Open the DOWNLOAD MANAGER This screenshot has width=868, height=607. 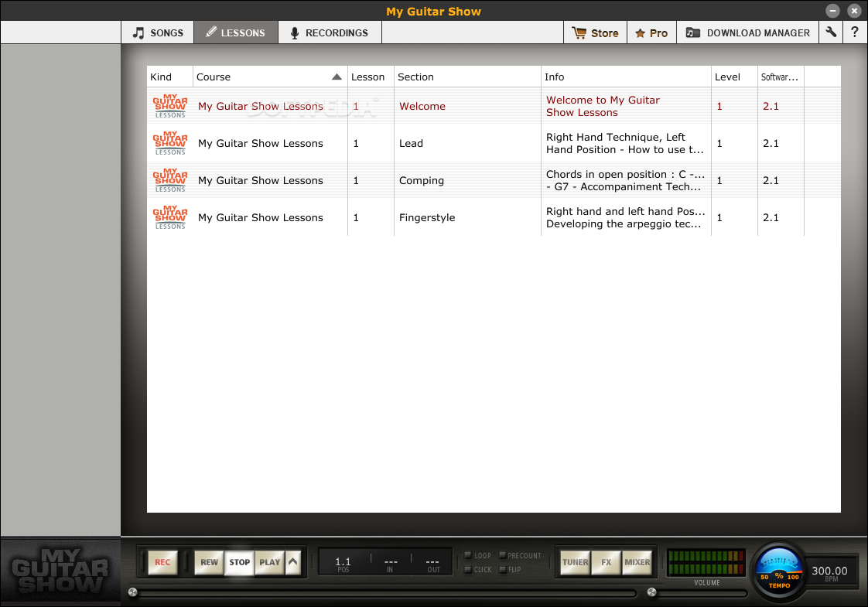(747, 32)
